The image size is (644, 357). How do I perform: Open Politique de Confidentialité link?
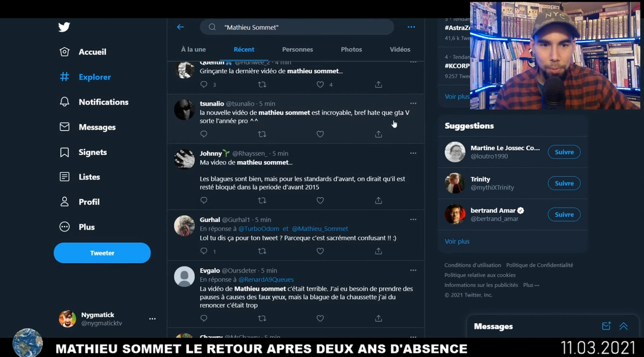pos(539,265)
